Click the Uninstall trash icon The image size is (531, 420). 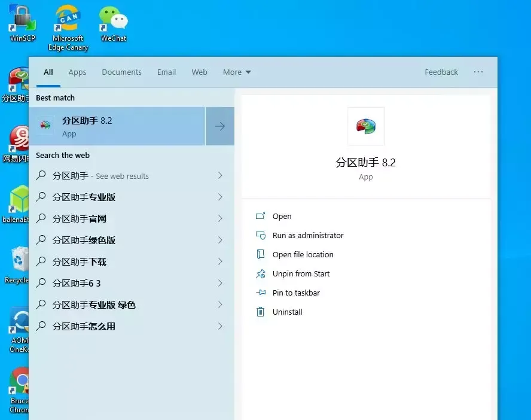(260, 312)
